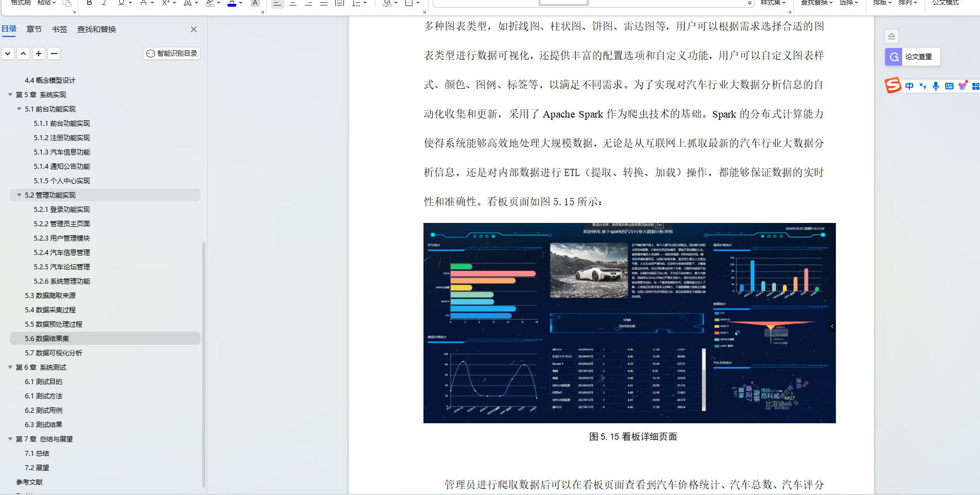Click the plus button to add heading
This screenshot has height=495, width=980.
click(39, 54)
